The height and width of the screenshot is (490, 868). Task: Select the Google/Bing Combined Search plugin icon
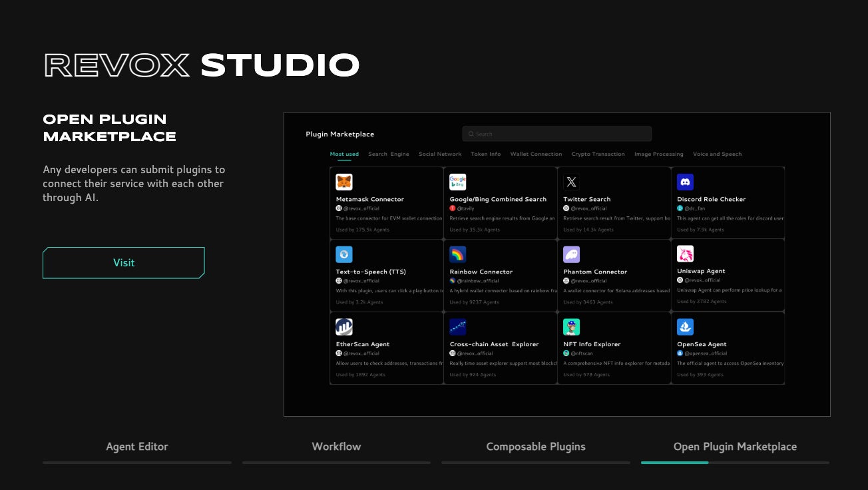[458, 182]
